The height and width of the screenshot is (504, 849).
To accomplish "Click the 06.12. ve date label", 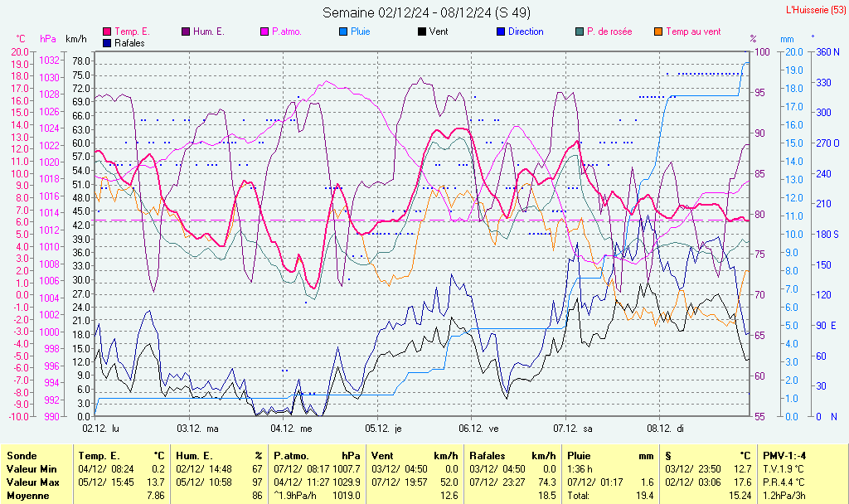I will coord(478,429).
